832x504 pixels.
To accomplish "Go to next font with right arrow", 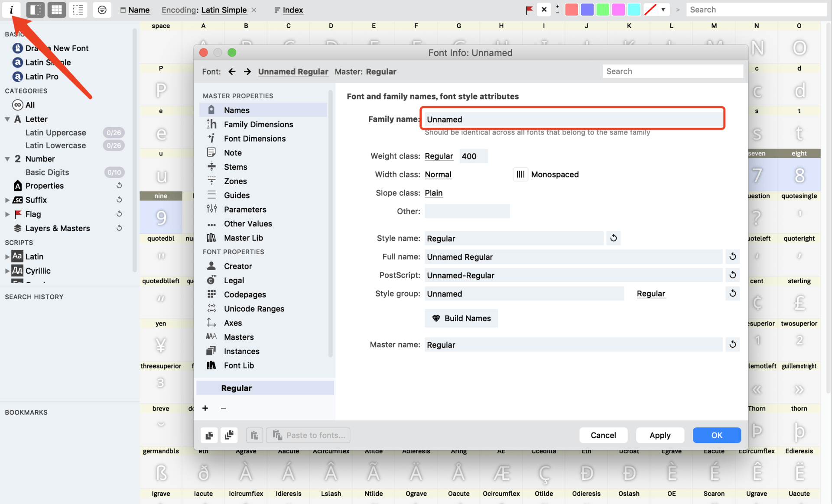I will pos(247,71).
